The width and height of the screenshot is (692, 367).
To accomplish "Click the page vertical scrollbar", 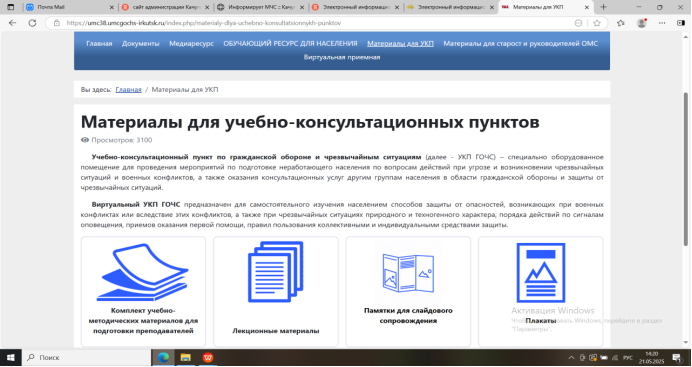I will (686, 168).
